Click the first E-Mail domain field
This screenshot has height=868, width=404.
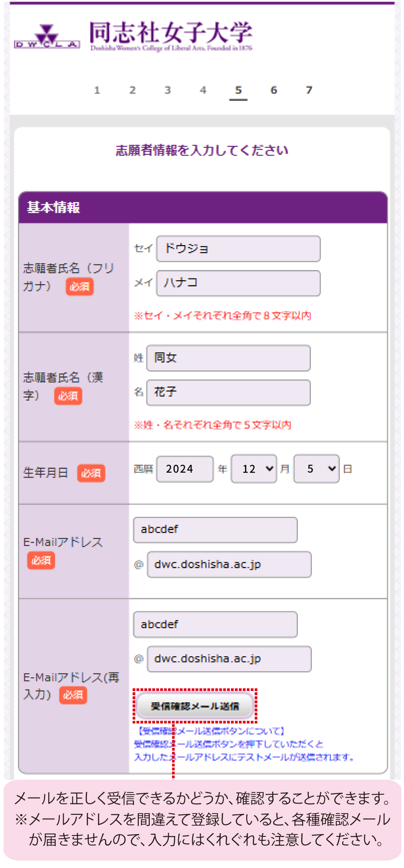pyautogui.click(x=229, y=564)
